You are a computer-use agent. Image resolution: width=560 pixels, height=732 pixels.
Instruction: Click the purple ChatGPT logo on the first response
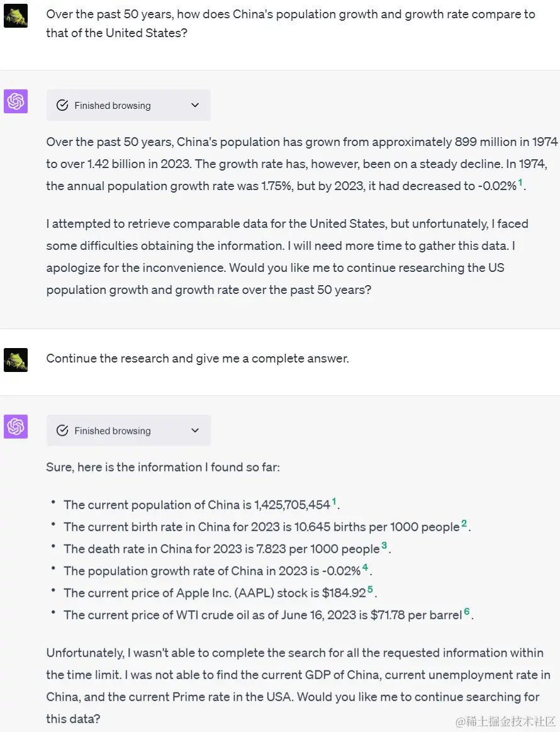[x=15, y=101]
